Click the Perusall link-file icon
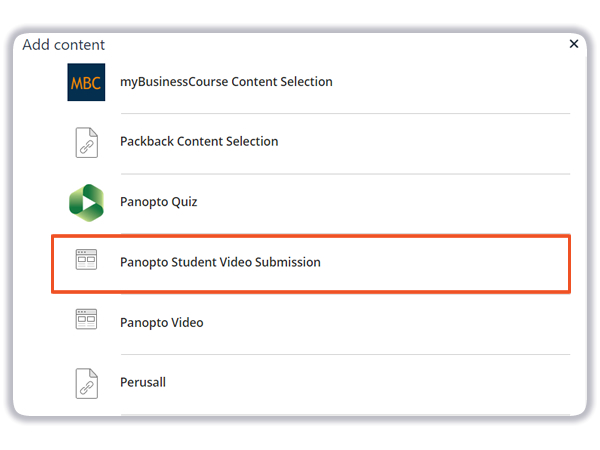Image resolution: width=600 pixels, height=450 pixels. click(86, 383)
